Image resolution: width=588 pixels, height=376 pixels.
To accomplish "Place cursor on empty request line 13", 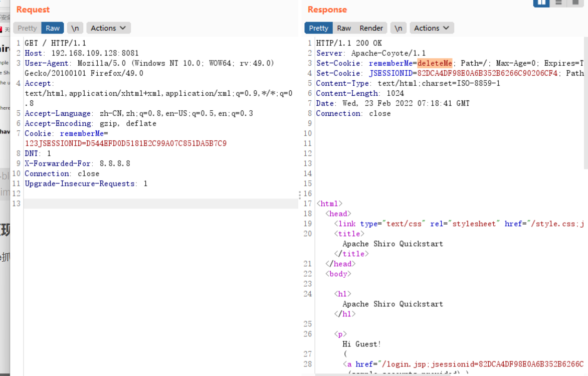I will tap(161, 204).
